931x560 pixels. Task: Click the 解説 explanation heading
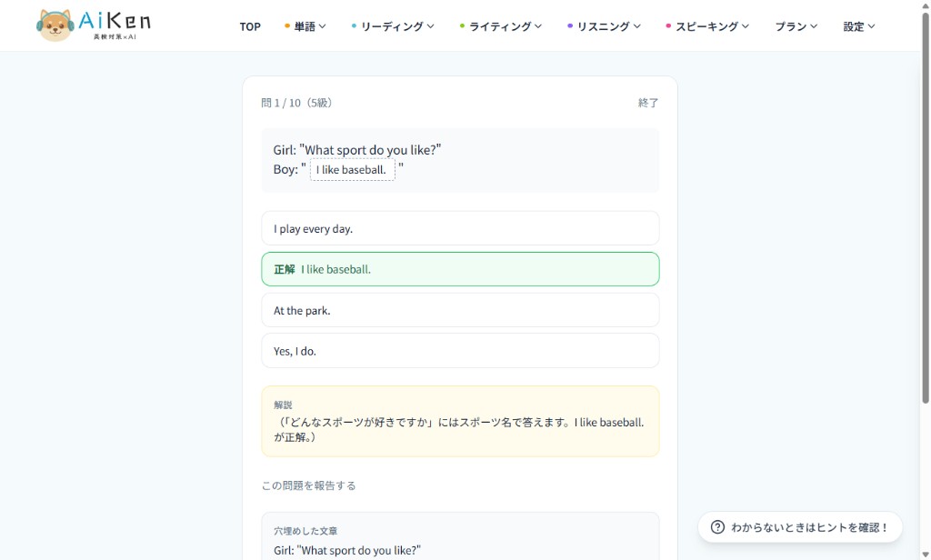(283, 405)
